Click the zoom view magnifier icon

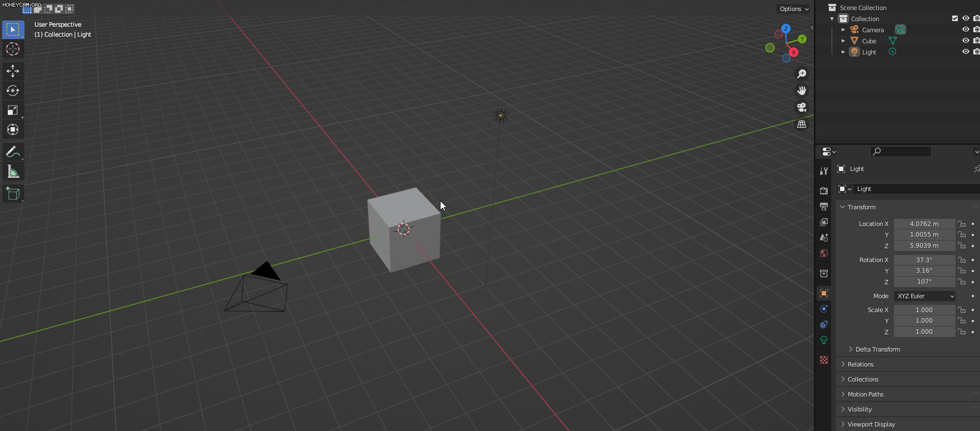point(802,74)
